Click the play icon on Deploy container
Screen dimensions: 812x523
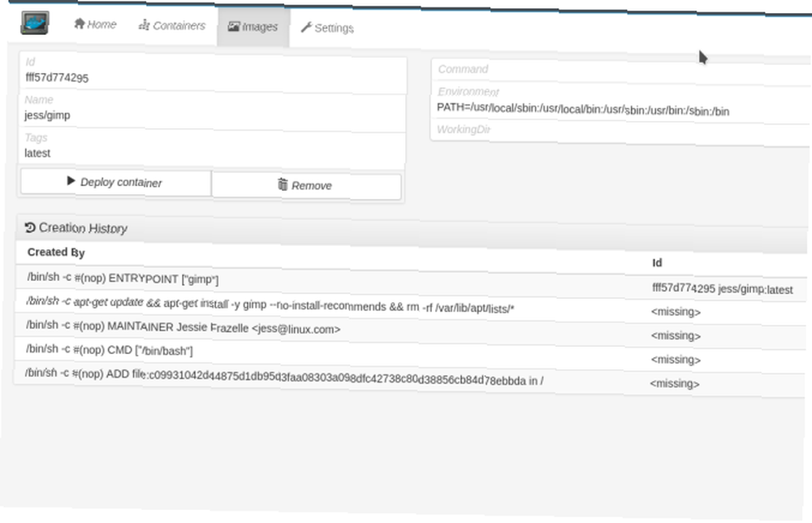(71, 181)
